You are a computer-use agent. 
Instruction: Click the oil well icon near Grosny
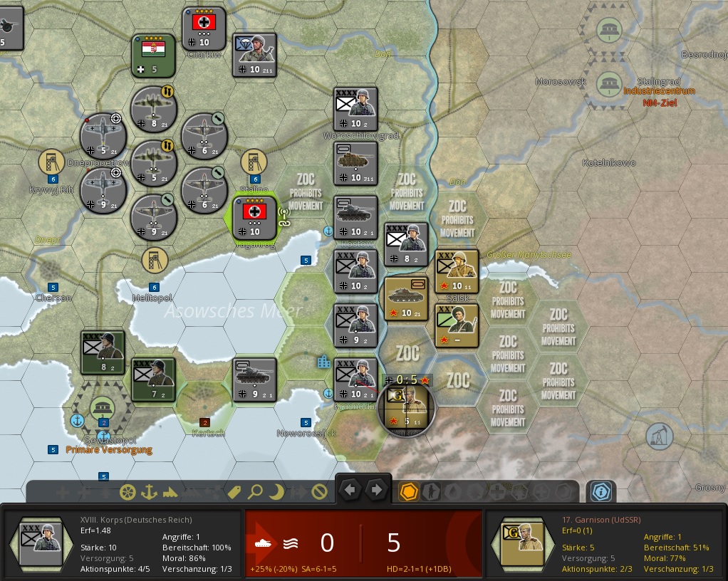(659, 436)
